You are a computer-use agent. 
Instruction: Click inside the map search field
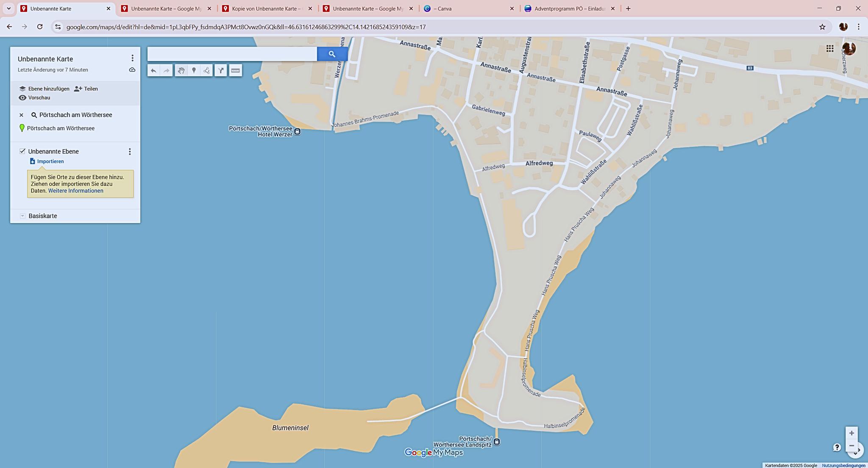click(x=232, y=54)
